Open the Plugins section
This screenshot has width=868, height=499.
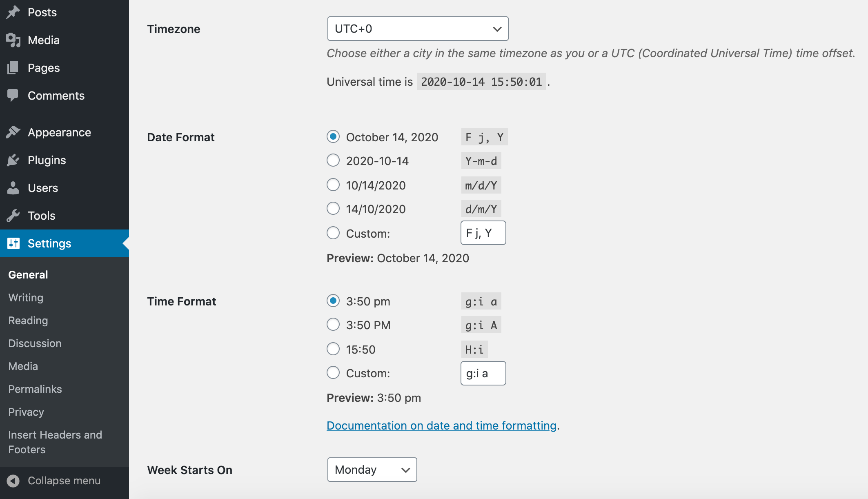click(13, 160)
